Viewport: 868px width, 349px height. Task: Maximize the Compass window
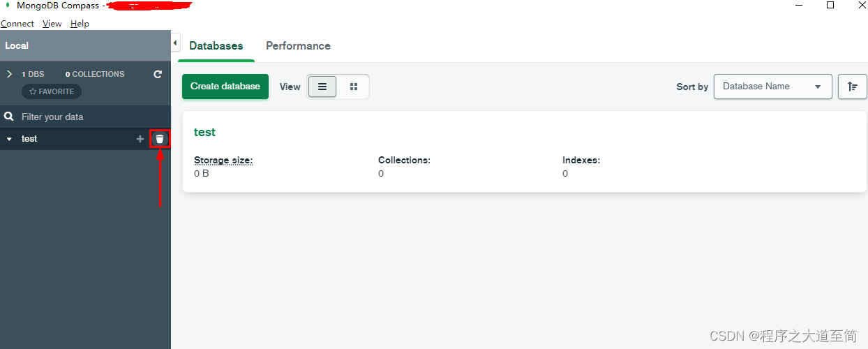coord(830,6)
